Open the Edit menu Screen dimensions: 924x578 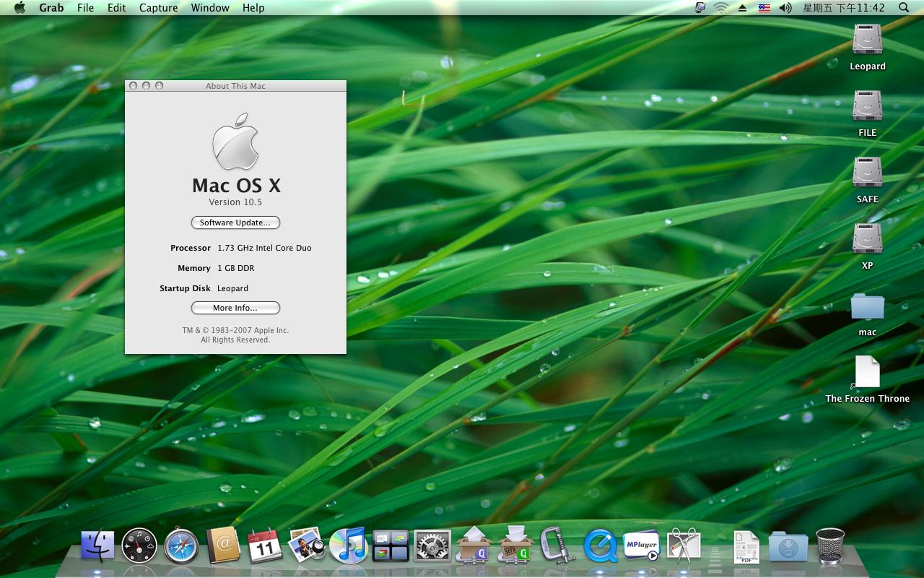coord(116,7)
